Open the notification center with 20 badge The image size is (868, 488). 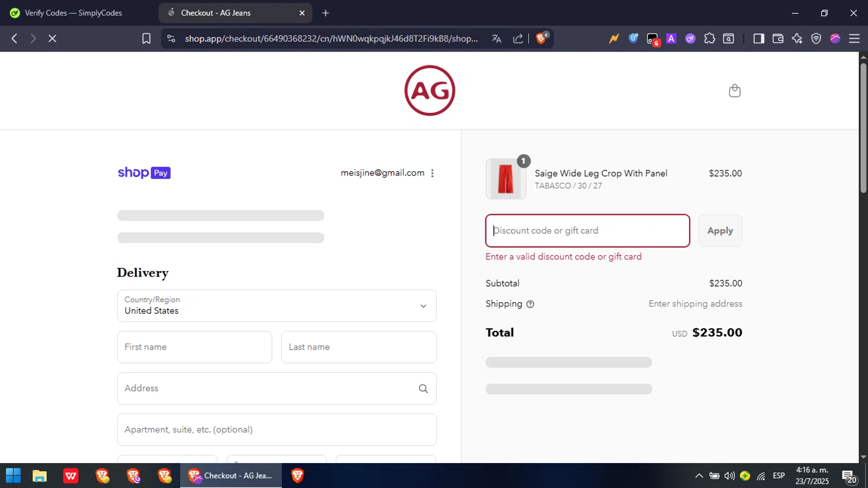pos(849,477)
